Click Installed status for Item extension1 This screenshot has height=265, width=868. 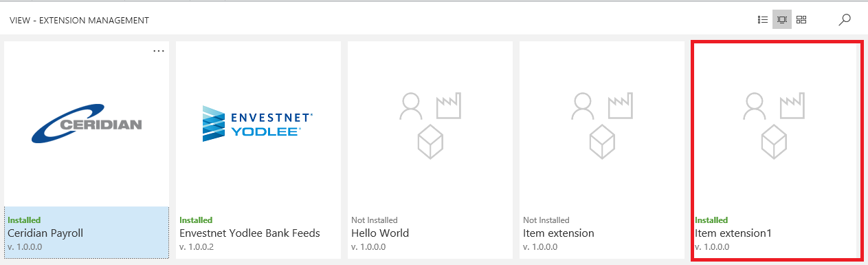[x=711, y=220]
